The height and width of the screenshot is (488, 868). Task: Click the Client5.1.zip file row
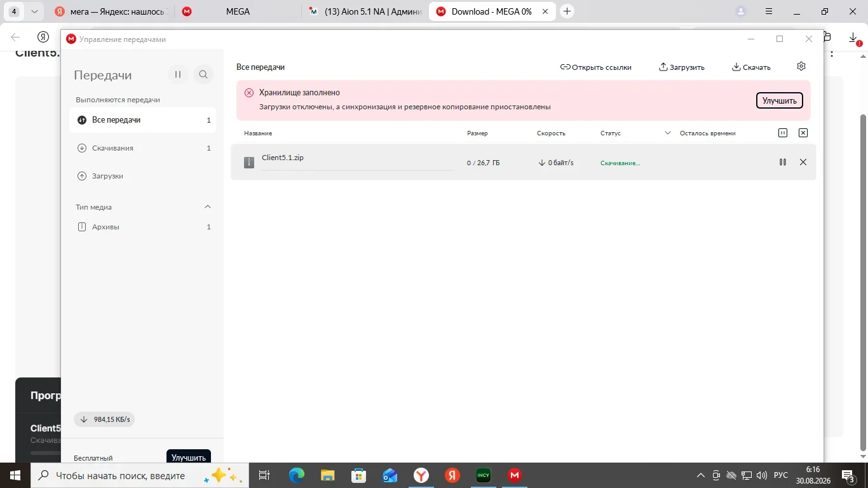[x=523, y=162]
